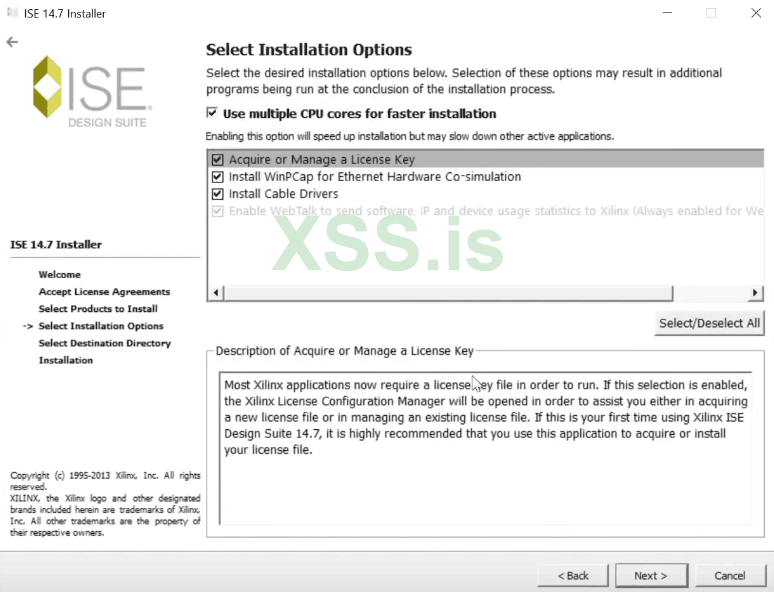Viewport: 774px width, 592px height.
Task: Click the Select Installation Options heading
Action: [x=309, y=49]
